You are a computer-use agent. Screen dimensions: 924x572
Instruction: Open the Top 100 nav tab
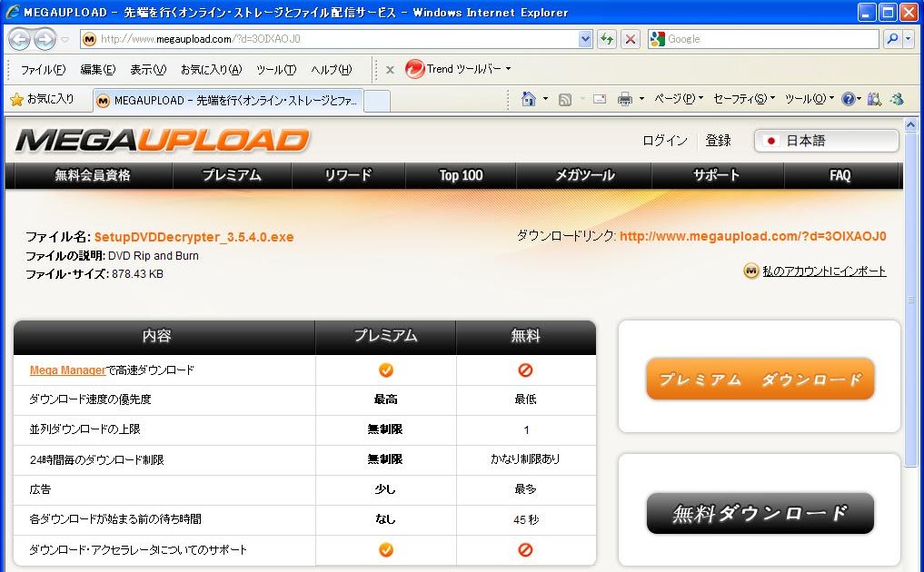pyautogui.click(x=461, y=175)
